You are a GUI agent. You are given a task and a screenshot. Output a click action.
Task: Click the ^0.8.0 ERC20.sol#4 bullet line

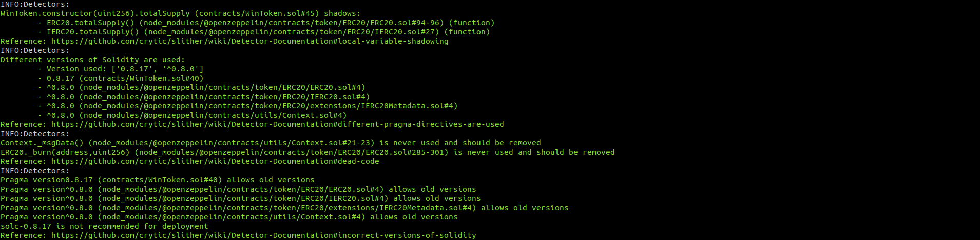[x=201, y=87]
